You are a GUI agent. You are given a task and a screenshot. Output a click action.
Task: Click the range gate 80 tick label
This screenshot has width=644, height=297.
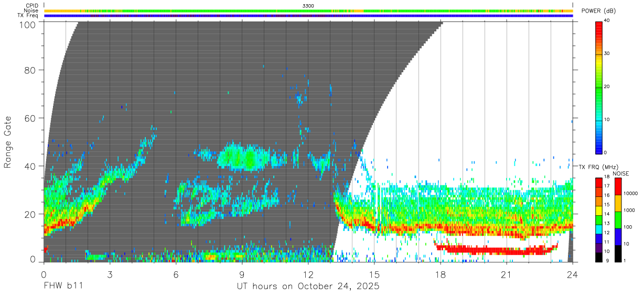30,70
